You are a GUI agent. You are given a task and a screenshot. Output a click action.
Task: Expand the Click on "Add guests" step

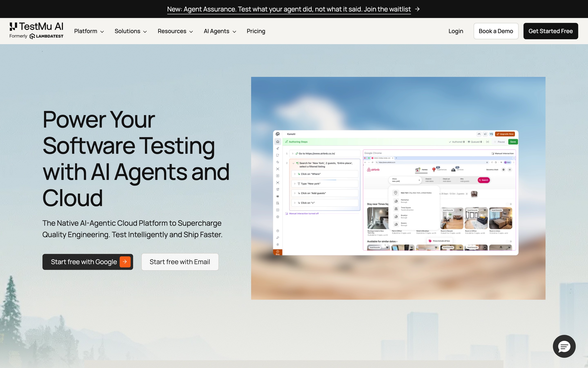tap(295, 193)
